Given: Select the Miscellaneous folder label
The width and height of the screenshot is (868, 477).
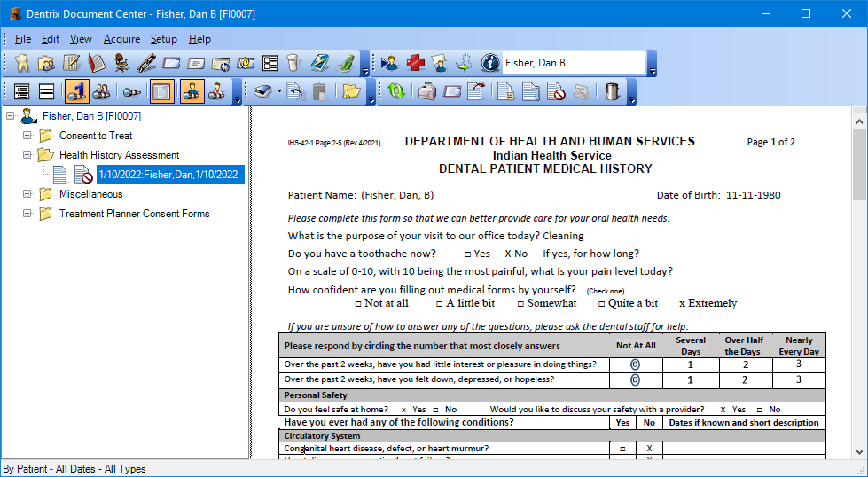Looking at the screenshot, I should 90,194.
